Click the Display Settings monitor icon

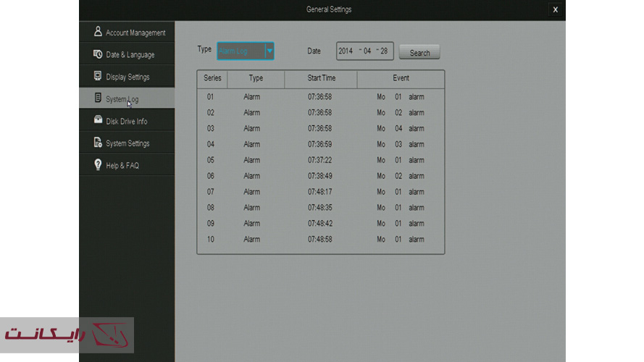(x=98, y=77)
